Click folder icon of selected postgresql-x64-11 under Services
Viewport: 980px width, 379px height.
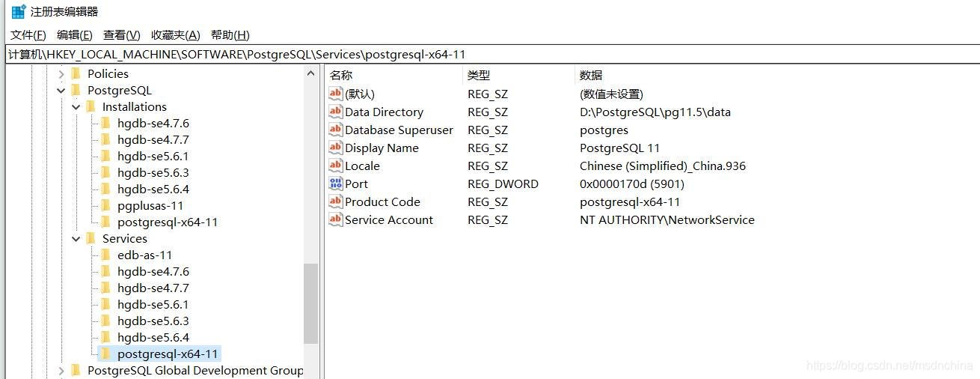[x=105, y=354]
